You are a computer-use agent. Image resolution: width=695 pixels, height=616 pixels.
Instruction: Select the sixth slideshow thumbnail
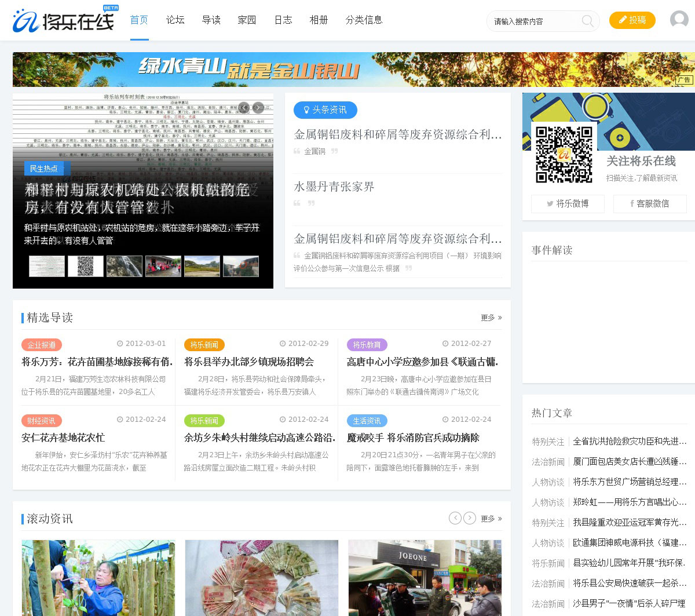pyautogui.click(x=241, y=266)
